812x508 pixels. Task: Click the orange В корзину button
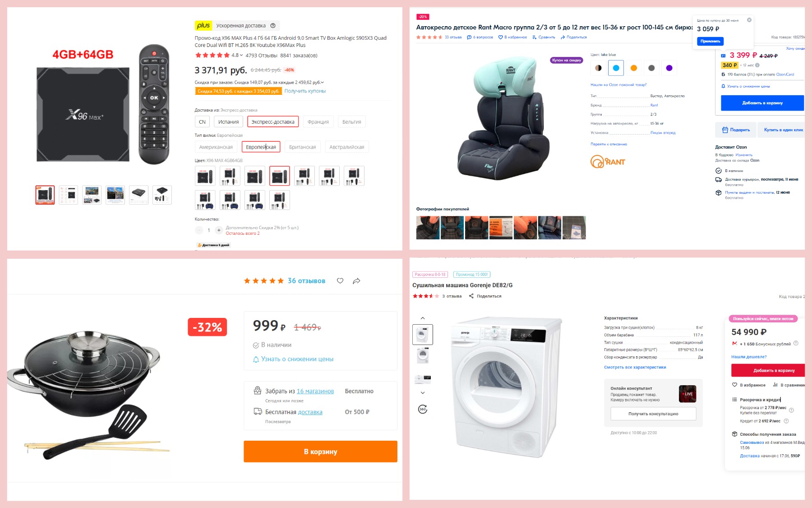point(320,452)
